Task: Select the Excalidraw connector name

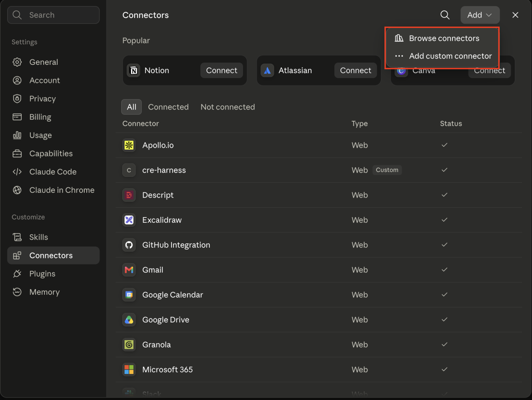Action: pos(162,220)
